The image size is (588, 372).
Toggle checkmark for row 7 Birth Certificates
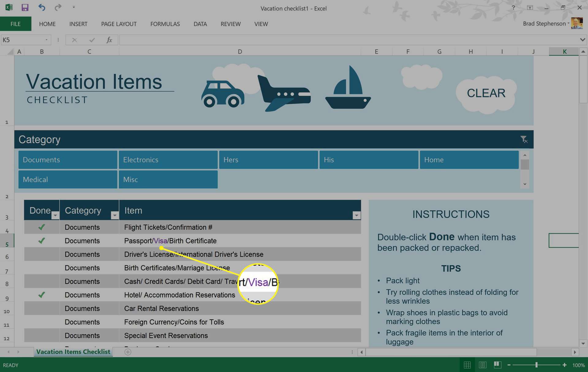[41, 268]
